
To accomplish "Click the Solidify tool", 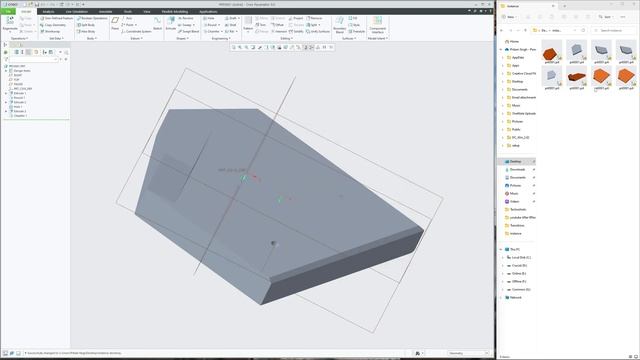I will pos(296,31).
